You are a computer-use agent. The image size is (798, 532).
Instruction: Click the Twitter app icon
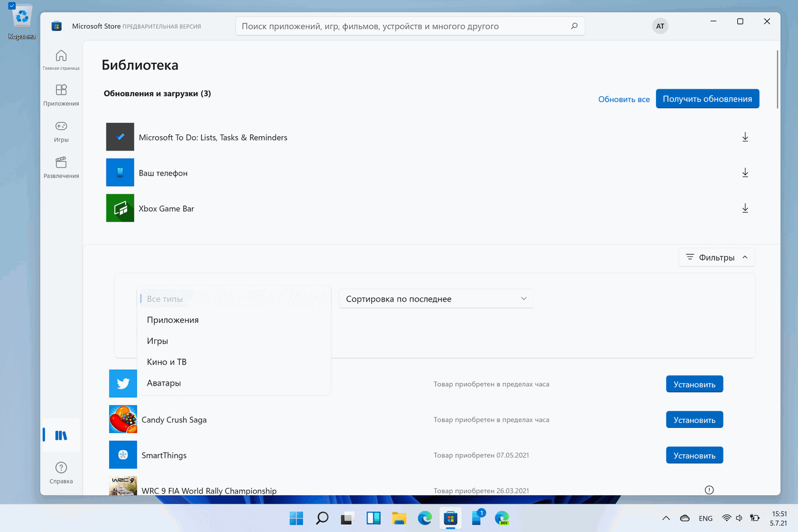point(123,384)
